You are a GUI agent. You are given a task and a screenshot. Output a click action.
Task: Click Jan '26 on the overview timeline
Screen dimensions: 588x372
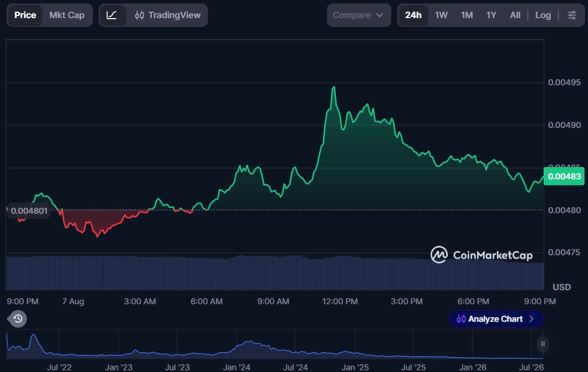473,367
